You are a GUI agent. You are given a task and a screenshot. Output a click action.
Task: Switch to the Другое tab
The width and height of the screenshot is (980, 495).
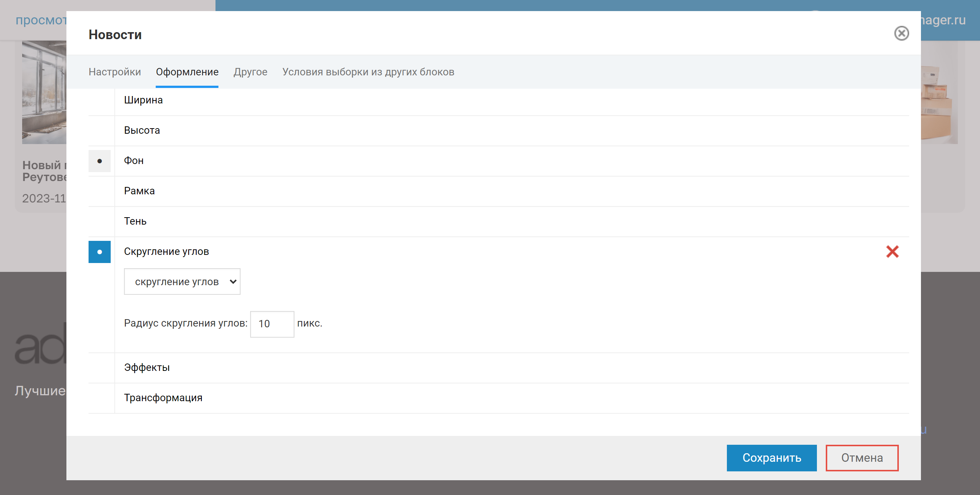pyautogui.click(x=250, y=72)
